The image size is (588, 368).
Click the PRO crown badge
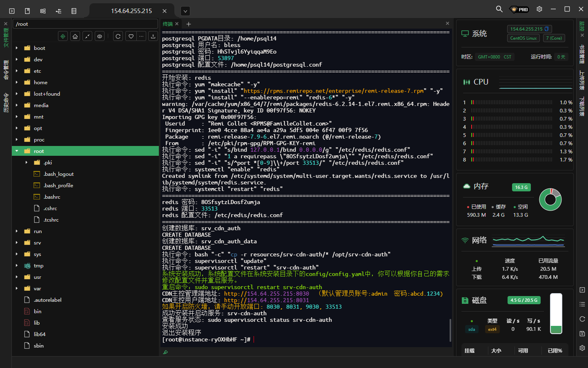519,9
